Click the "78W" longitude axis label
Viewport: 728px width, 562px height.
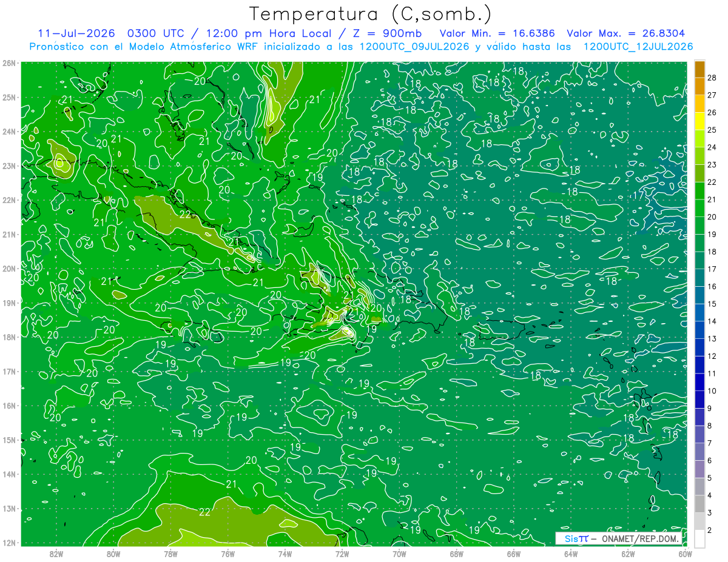tap(171, 554)
